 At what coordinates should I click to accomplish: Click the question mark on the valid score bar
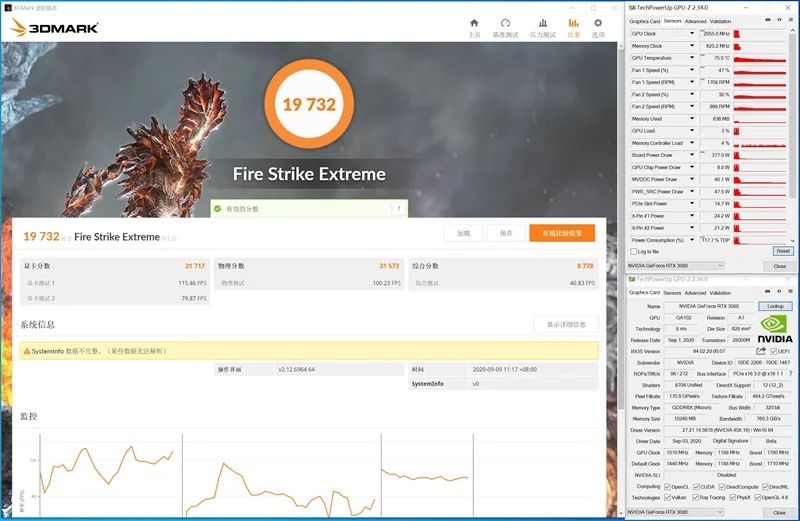coord(399,209)
